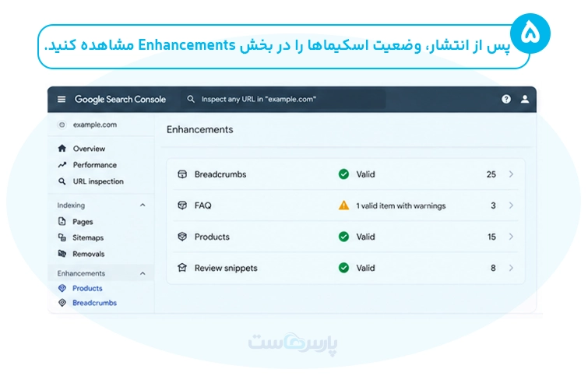Image resolution: width=588 pixels, height=376 pixels.
Task: Click the green check icon for Breadcrumbs
Action: click(x=343, y=174)
